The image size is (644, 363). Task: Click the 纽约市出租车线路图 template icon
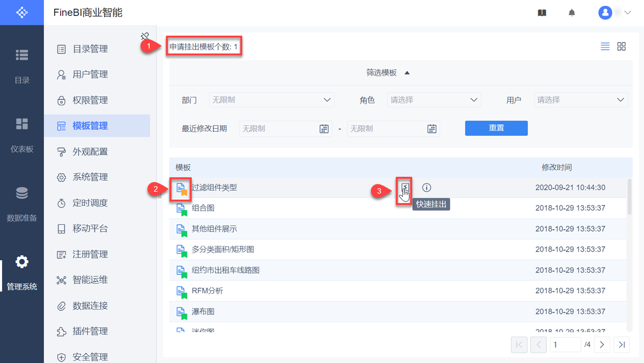tap(181, 271)
